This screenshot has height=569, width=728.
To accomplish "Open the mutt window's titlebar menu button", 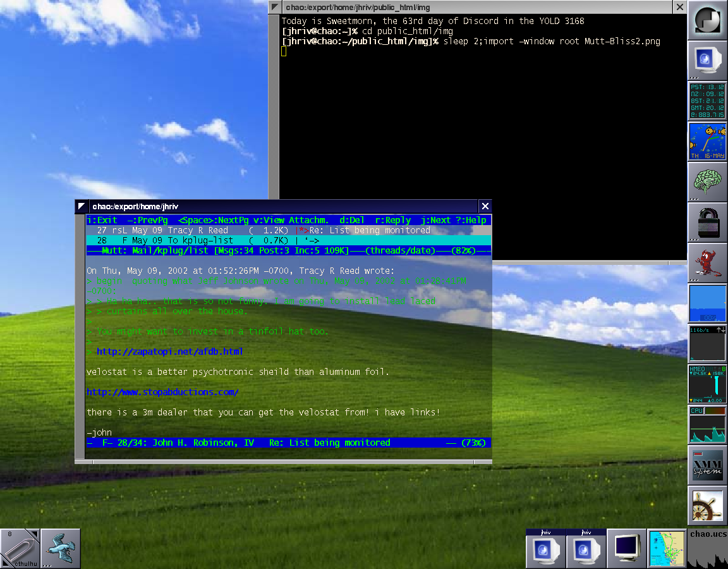I will (82, 206).
